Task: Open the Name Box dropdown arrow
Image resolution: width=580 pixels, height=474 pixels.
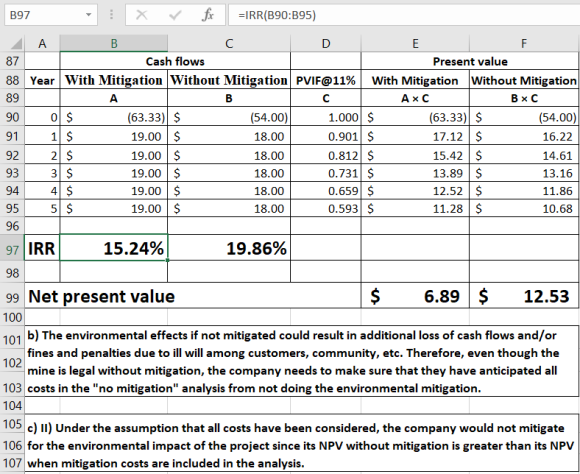Action: [88, 15]
